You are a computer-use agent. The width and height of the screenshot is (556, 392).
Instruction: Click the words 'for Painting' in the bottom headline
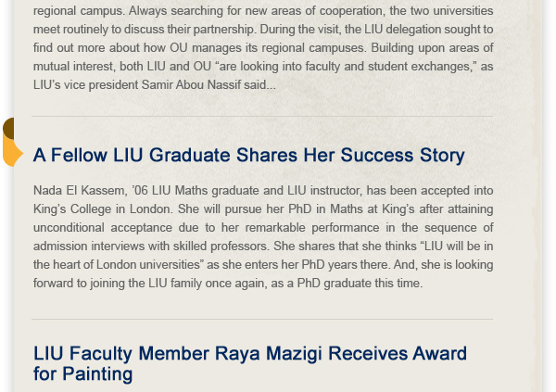tap(83, 373)
